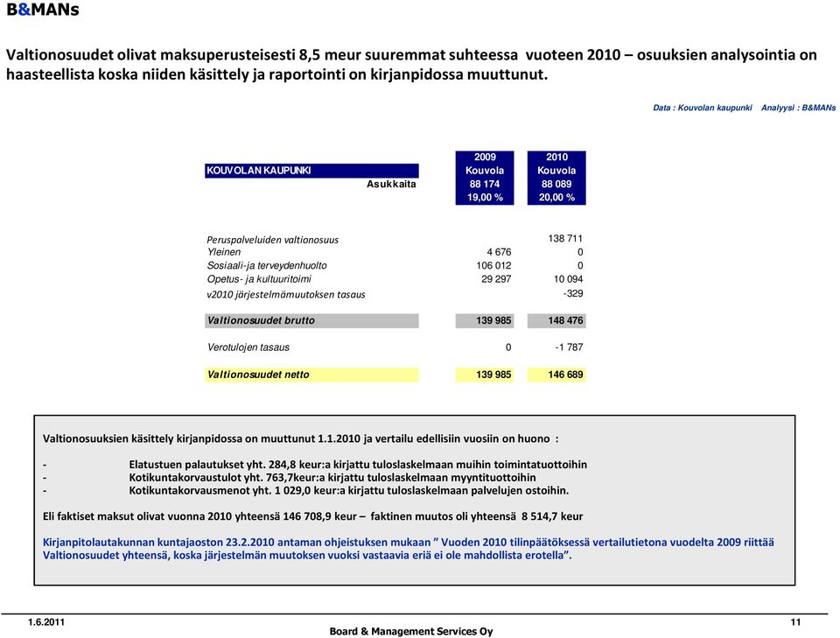Select the value -1 787
This screenshot has height=638, width=840.
(x=569, y=347)
